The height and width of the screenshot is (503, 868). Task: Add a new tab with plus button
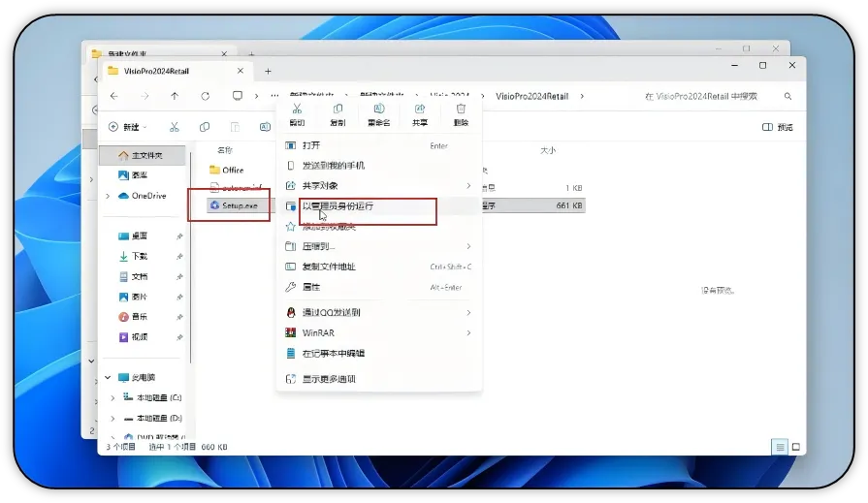268,72
